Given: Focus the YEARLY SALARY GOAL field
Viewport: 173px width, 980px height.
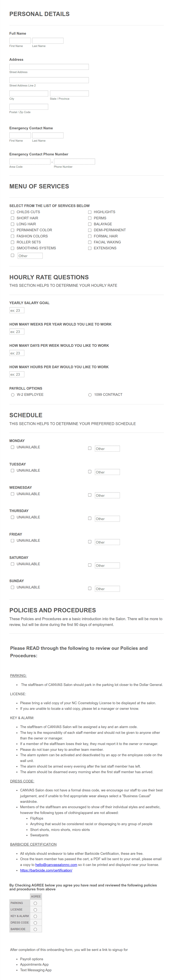Looking at the screenshot, I should coord(17,310).
